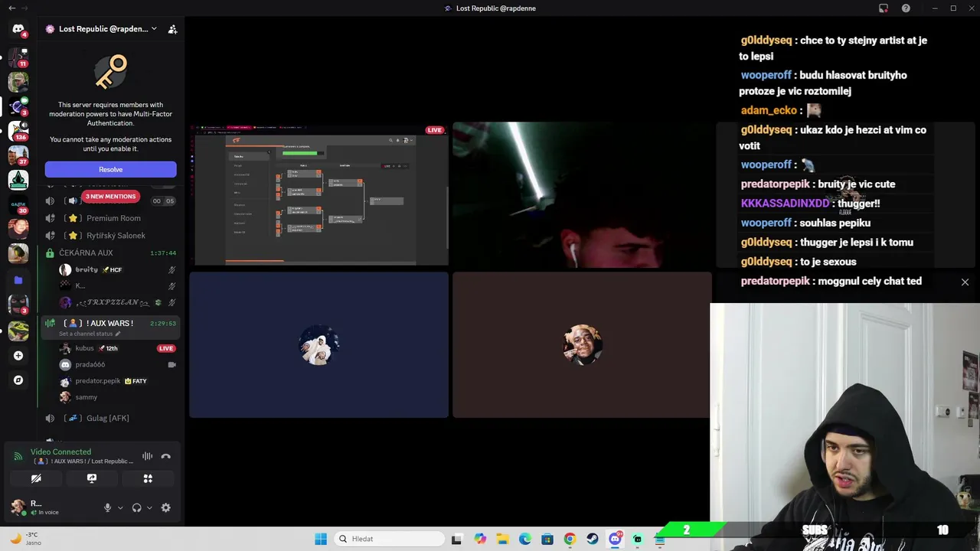Open kubus live bracket stream tile
This screenshot has width=980, height=551.
pyautogui.click(x=318, y=195)
